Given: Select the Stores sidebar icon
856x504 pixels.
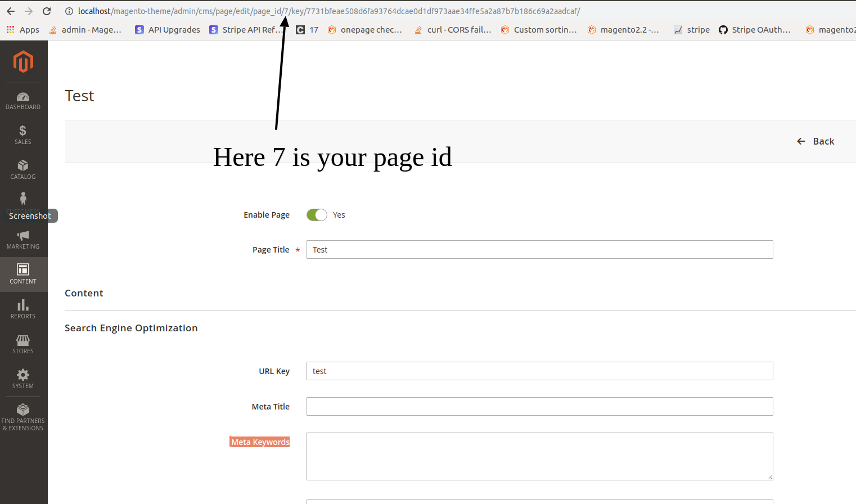Looking at the screenshot, I should point(22,344).
